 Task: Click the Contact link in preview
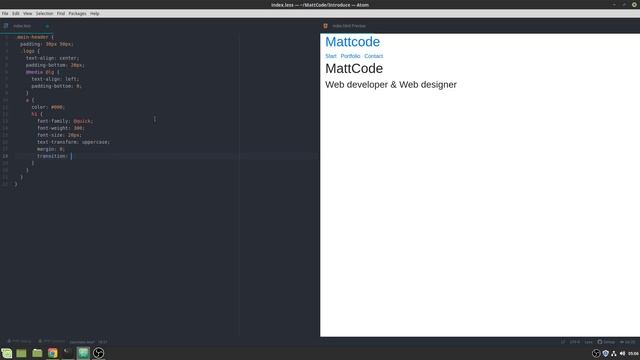coord(373,56)
